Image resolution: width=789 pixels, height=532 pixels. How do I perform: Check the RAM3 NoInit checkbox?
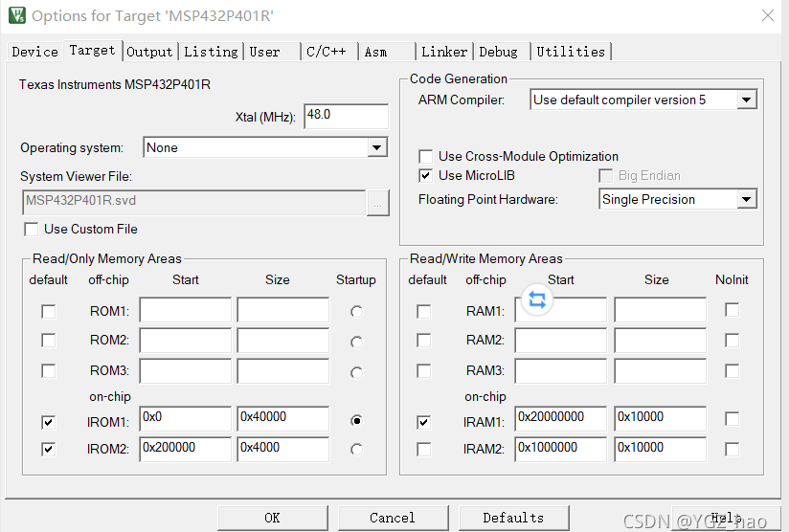(x=733, y=371)
